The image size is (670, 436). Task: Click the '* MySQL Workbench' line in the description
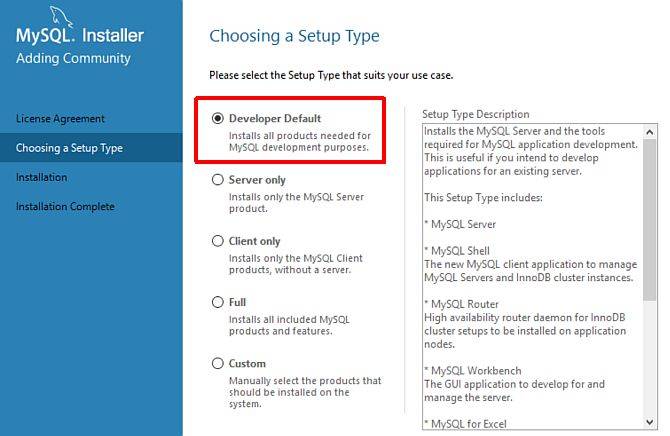click(472, 371)
